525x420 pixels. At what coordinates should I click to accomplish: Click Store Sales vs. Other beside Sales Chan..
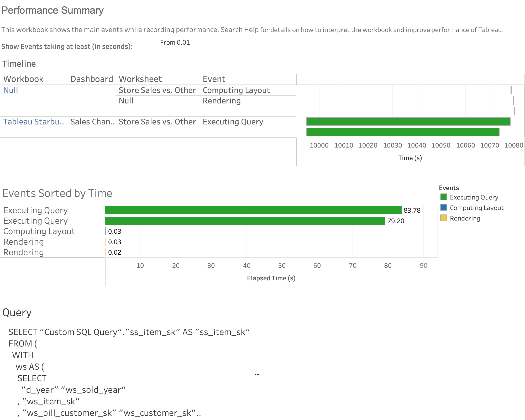tap(157, 122)
